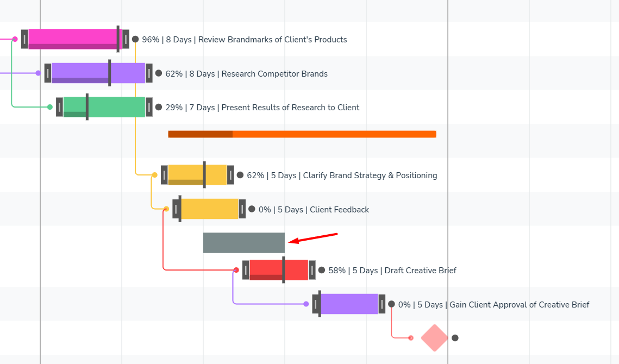Click the right handle of the Clarify Brand Strategy bar
This screenshot has width=619, height=364.
230,175
